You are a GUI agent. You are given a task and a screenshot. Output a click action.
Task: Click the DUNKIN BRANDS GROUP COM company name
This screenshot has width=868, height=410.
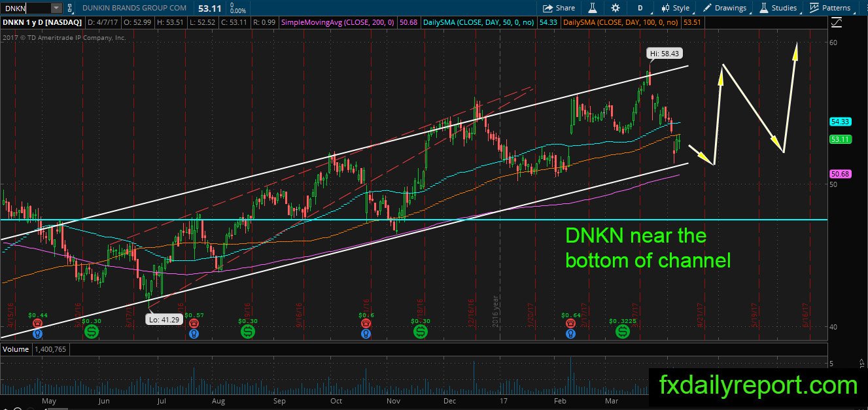pyautogui.click(x=134, y=9)
